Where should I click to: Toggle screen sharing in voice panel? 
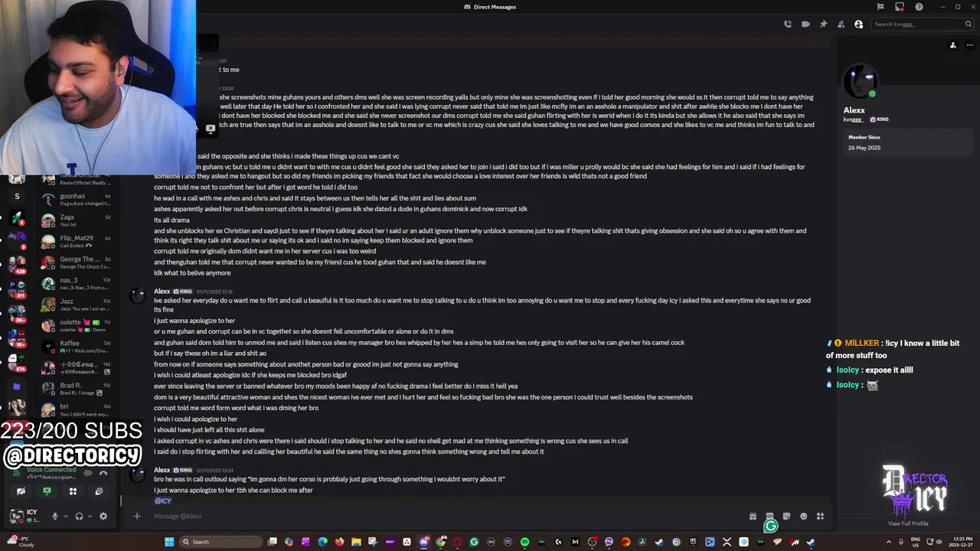[x=47, y=491]
